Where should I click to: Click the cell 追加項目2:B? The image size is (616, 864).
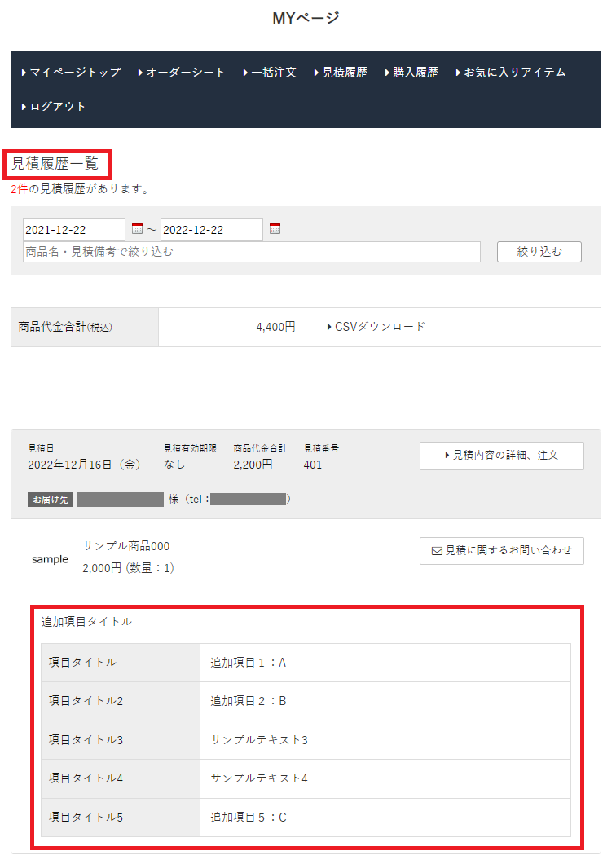(385, 702)
